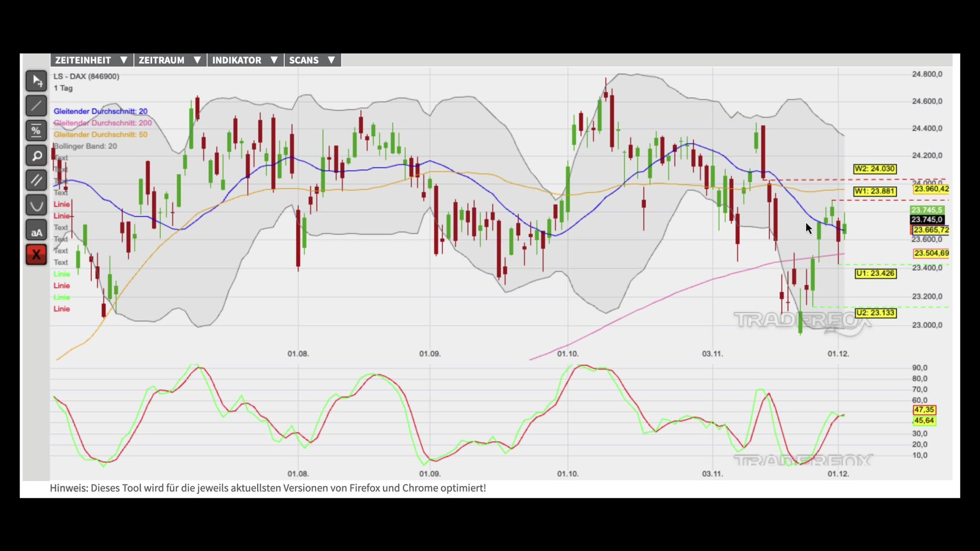Select the trend line drawing tool
980x551 pixels.
tap(36, 106)
